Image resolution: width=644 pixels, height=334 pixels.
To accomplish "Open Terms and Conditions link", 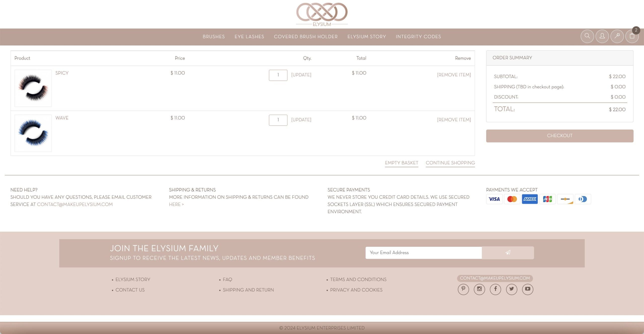I will (x=358, y=280).
